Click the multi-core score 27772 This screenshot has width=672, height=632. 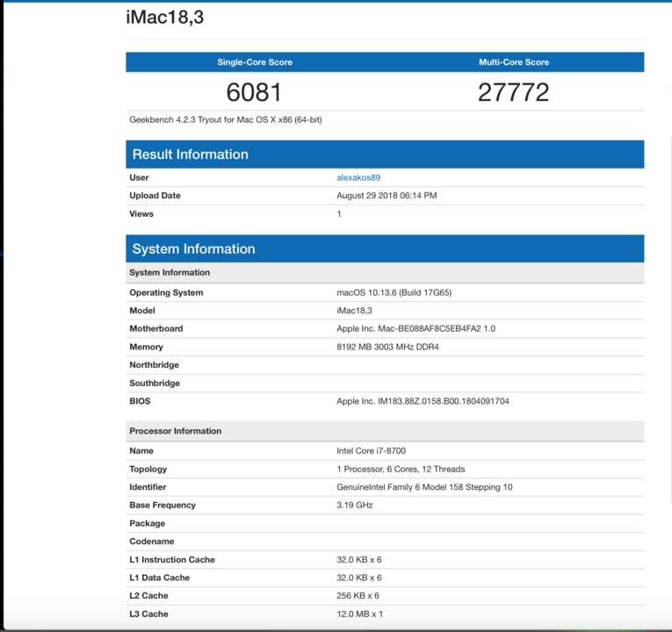tap(513, 92)
